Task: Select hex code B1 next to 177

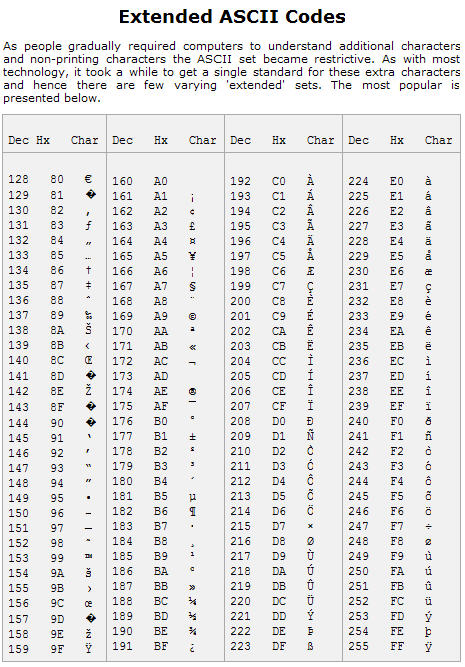Action: pyautogui.click(x=160, y=436)
